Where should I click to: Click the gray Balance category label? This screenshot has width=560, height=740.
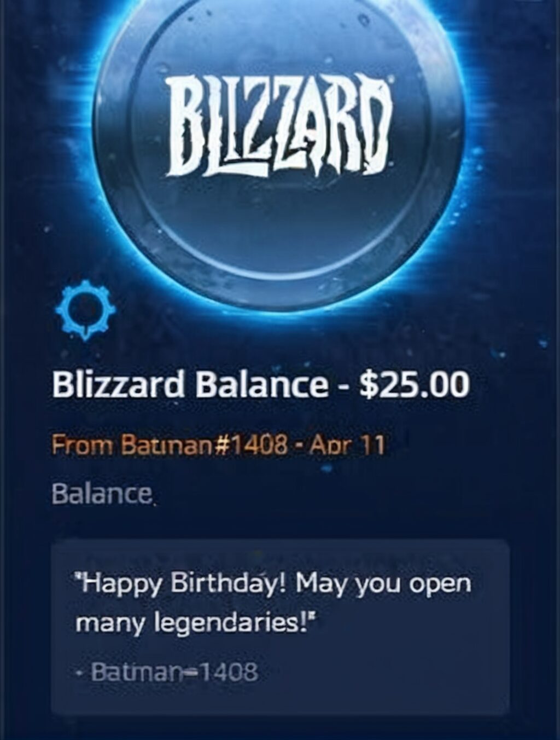click(x=102, y=494)
